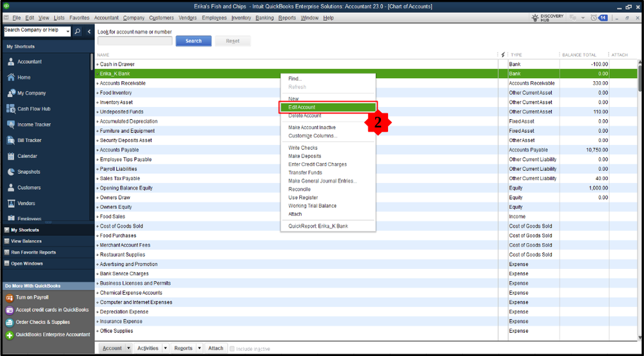Click the Reset button

pos(233,41)
